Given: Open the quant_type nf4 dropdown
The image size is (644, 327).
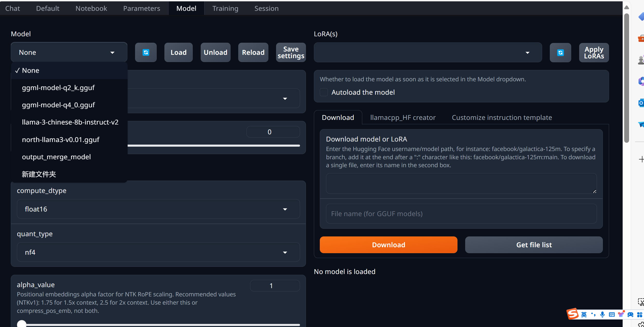Looking at the screenshot, I should point(158,252).
